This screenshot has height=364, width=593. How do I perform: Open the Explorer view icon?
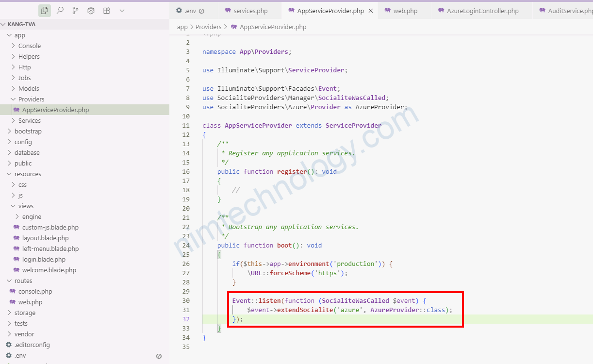[x=44, y=10]
